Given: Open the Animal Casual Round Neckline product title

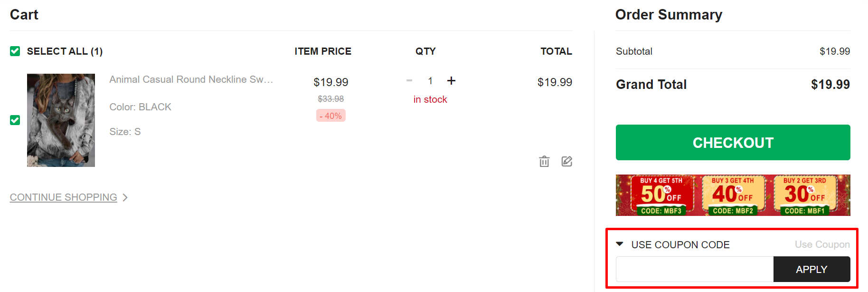Looking at the screenshot, I should [x=191, y=79].
